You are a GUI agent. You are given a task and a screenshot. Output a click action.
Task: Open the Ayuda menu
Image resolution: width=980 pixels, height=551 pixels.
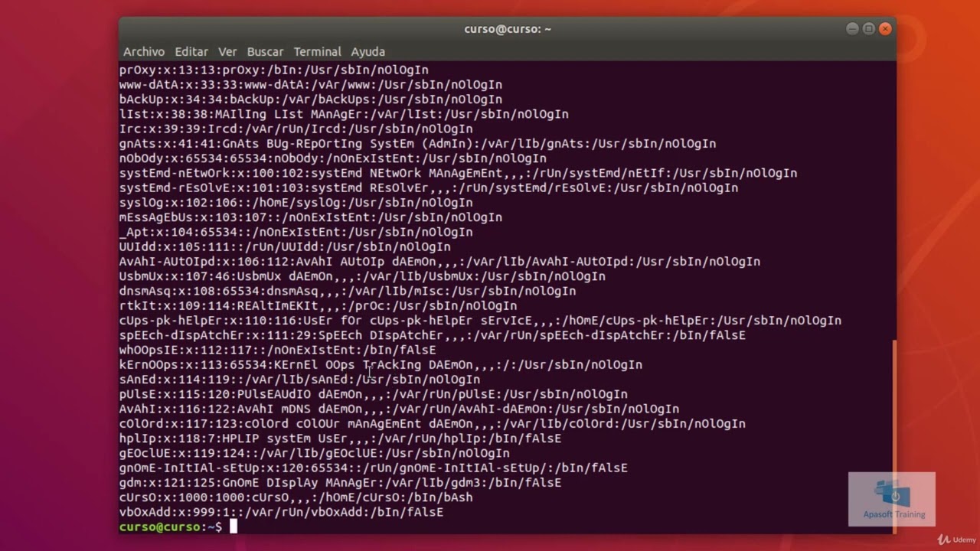(x=367, y=51)
